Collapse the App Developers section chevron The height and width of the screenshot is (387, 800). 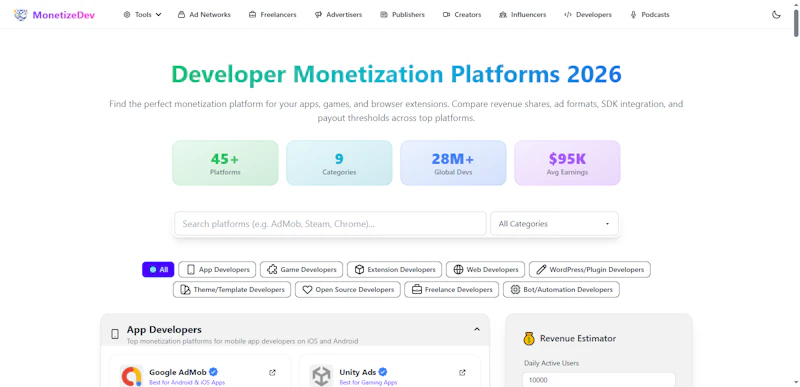click(x=477, y=329)
